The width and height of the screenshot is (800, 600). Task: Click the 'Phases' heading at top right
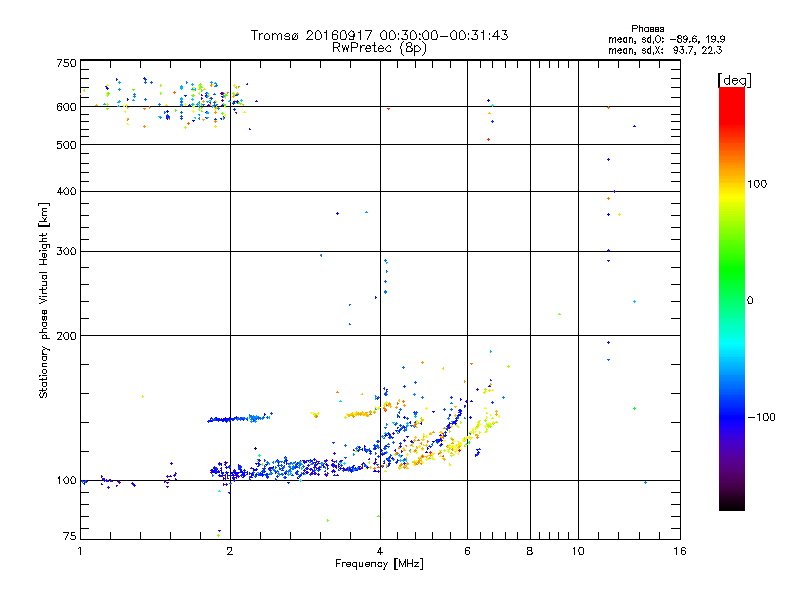647,29
